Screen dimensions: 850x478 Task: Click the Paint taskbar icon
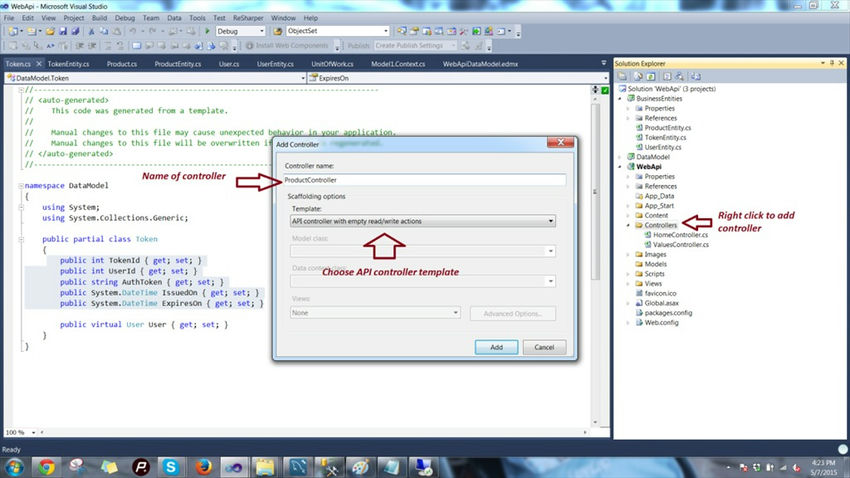(x=360, y=467)
